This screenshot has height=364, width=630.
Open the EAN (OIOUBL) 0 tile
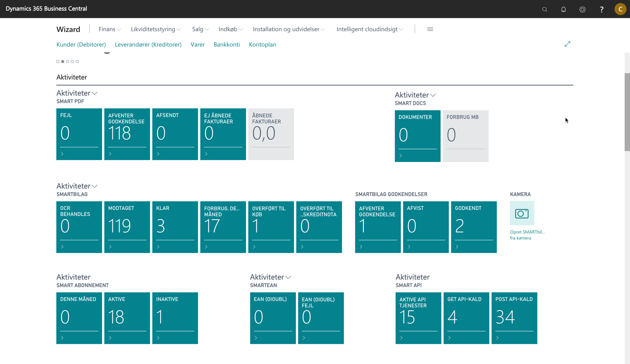[273, 318]
